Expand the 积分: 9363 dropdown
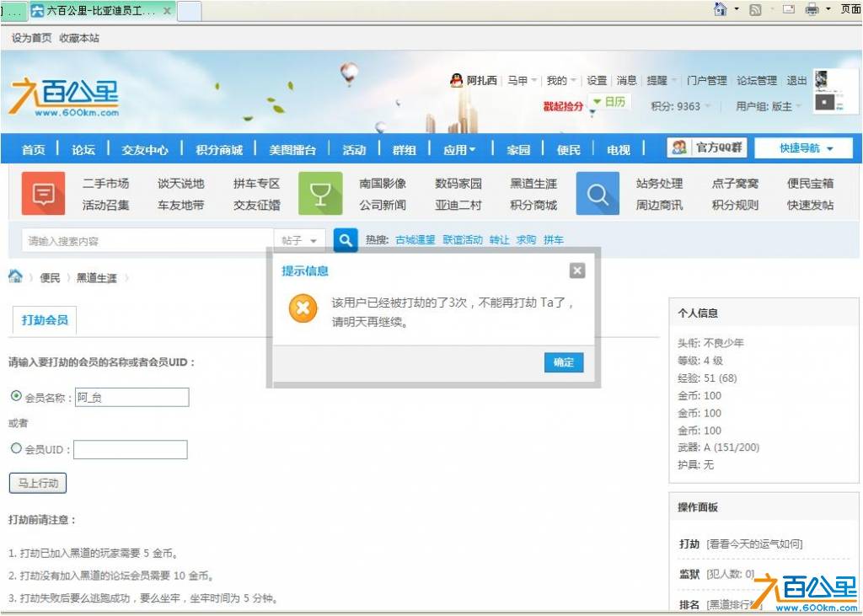Screen dimensions: 863x616 (680, 105)
